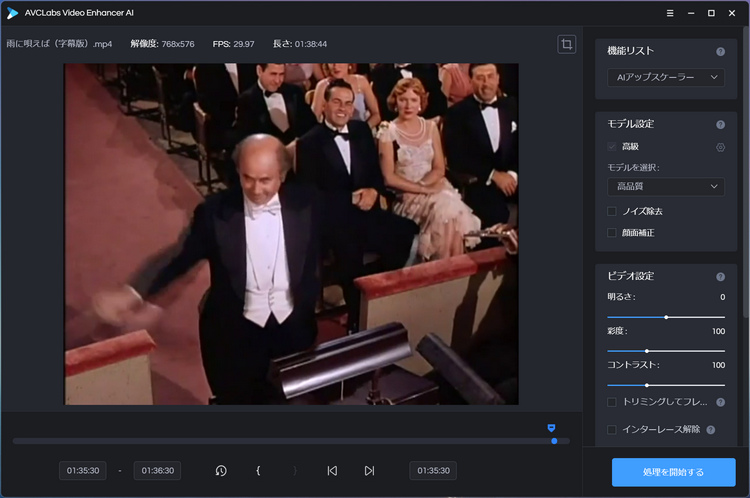Adjust the 彩度 slider
This screenshot has width=750, height=498.
click(x=666, y=351)
